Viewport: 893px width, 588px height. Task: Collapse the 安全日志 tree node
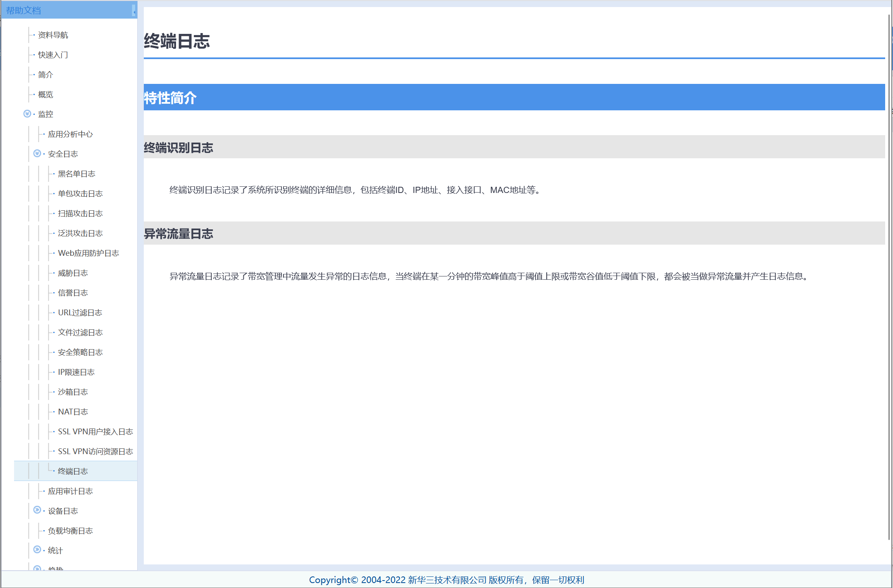pos(37,154)
